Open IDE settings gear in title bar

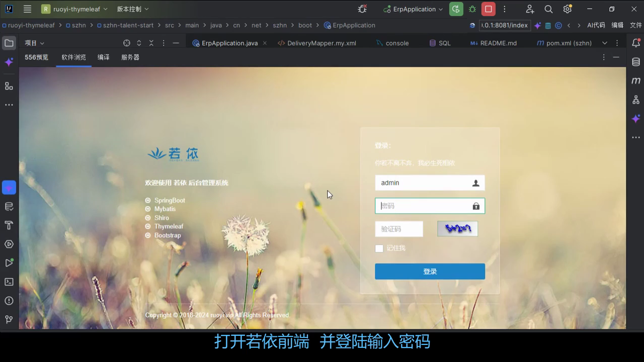point(568,9)
